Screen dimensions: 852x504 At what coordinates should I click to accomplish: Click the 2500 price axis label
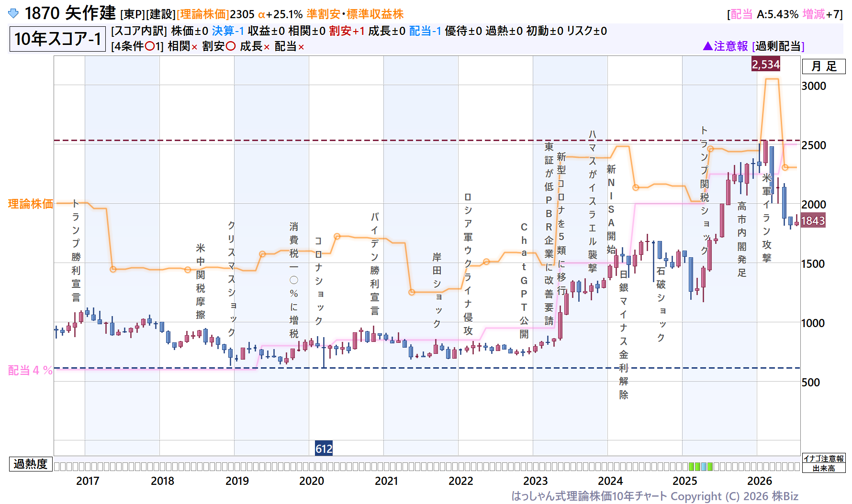point(814,145)
